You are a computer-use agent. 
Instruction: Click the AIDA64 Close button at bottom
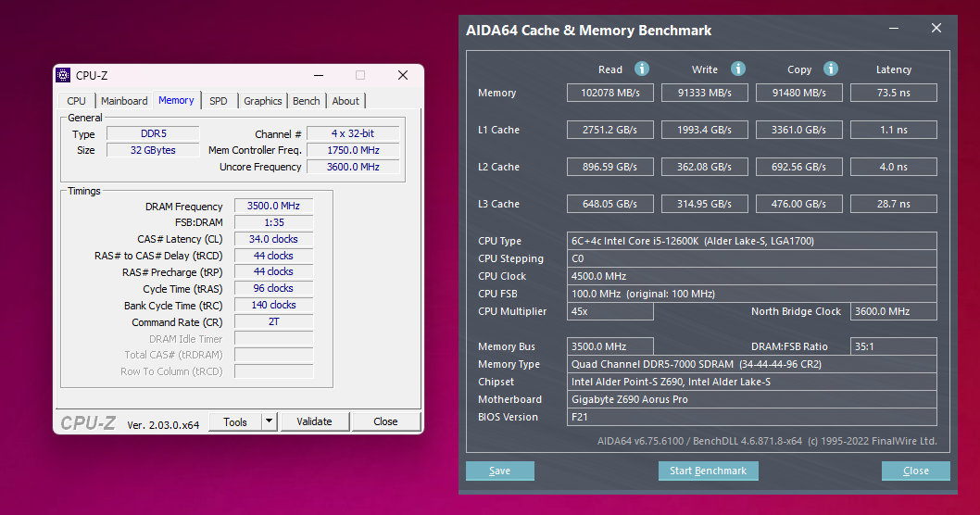915,471
